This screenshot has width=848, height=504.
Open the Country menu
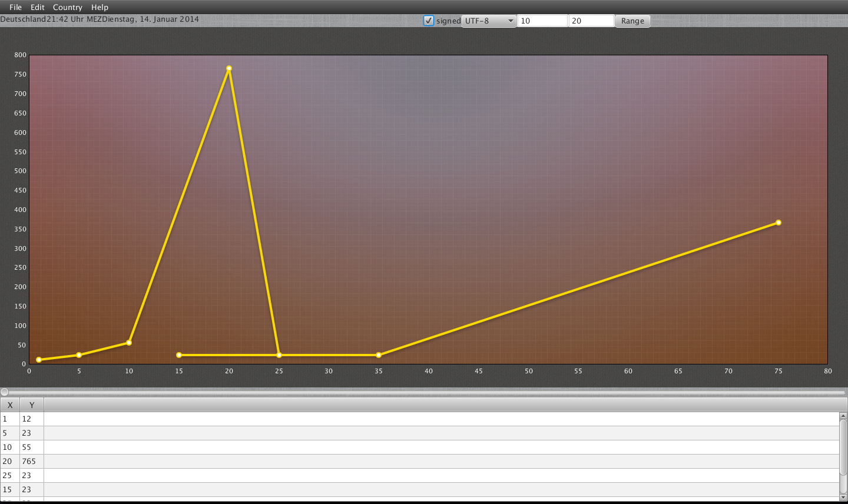coord(67,7)
